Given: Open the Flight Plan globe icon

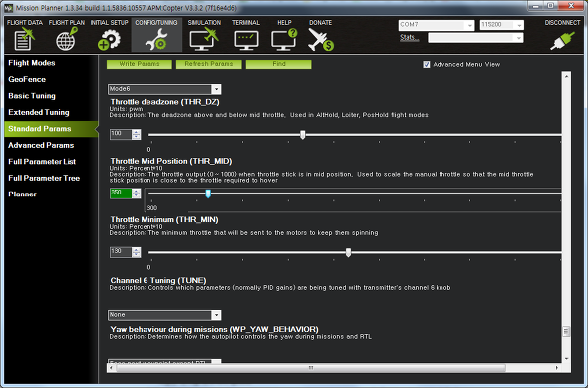Looking at the screenshot, I should point(67,39).
